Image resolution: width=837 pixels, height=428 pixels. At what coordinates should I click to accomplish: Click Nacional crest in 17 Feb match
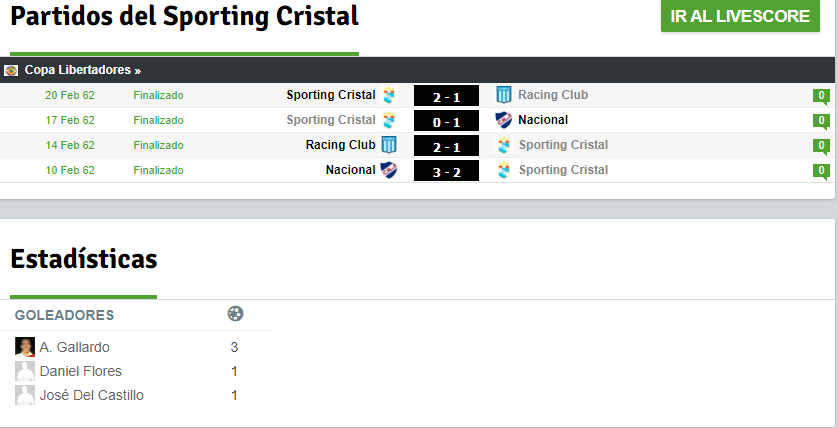503,120
